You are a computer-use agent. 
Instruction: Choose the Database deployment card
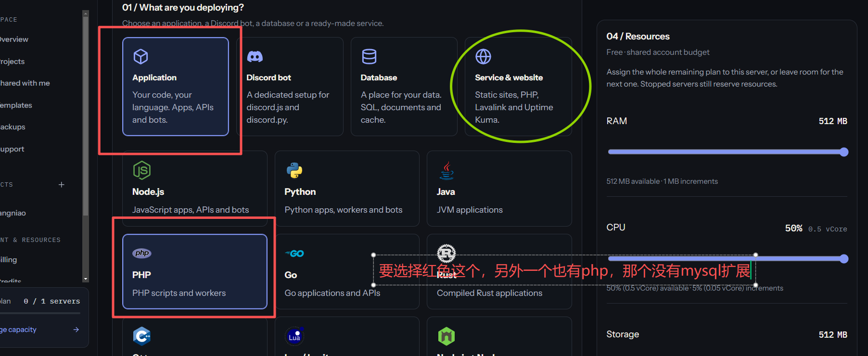404,87
